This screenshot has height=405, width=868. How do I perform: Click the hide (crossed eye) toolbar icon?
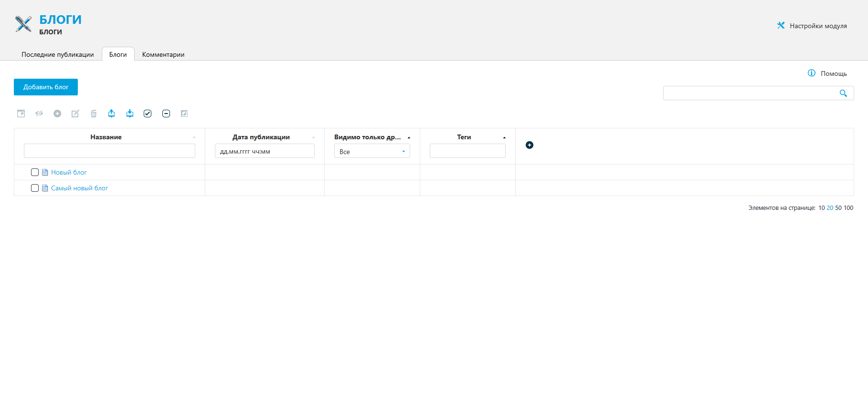click(39, 114)
